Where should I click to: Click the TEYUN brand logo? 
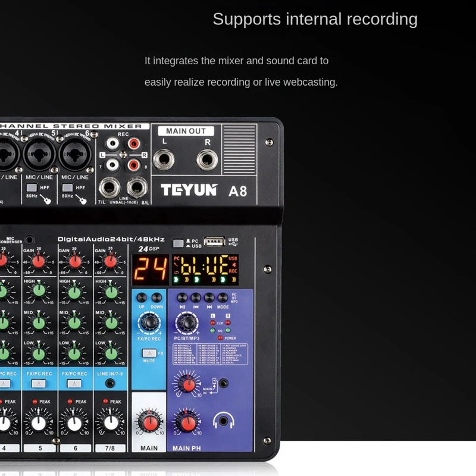tap(189, 190)
